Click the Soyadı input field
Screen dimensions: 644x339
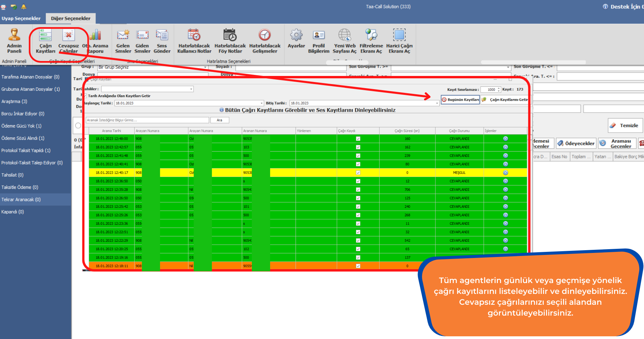[291, 68]
